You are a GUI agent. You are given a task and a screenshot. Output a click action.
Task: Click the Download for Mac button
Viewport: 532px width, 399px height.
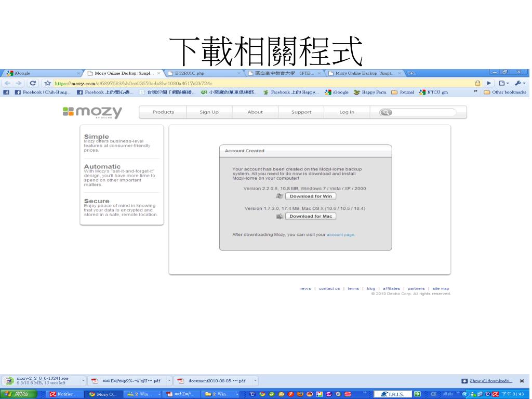(x=311, y=216)
